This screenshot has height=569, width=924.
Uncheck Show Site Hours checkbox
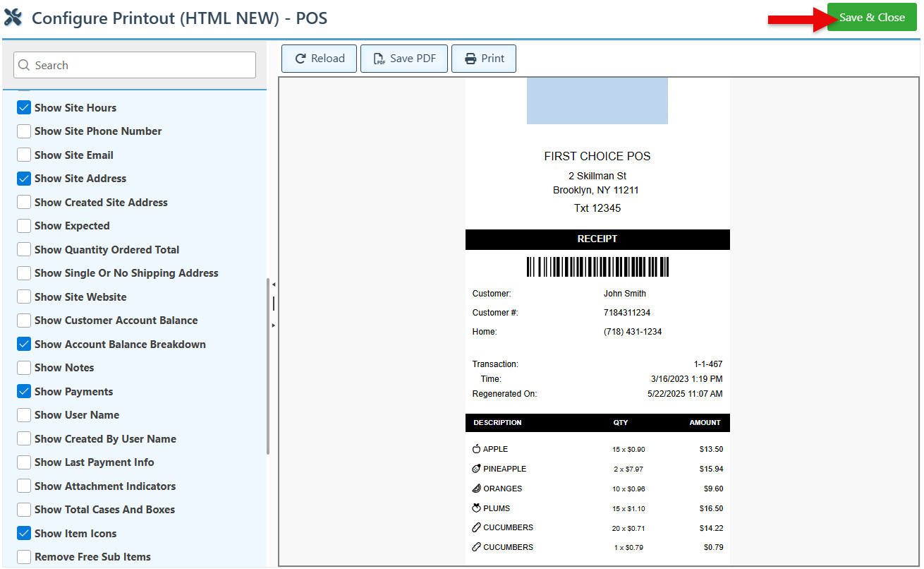24,108
